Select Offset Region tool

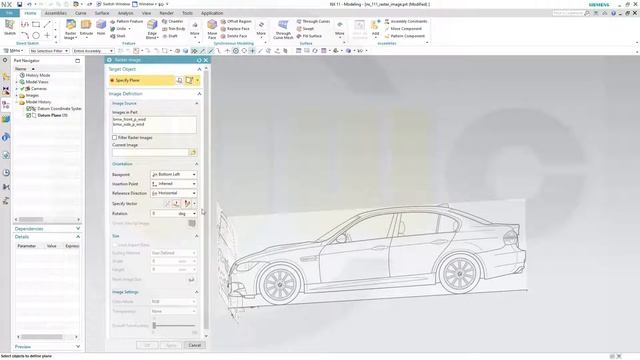pyautogui.click(x=236, y=21)
